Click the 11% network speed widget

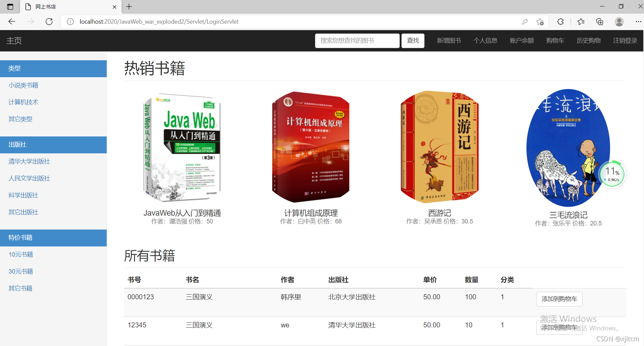pos(612,174)
